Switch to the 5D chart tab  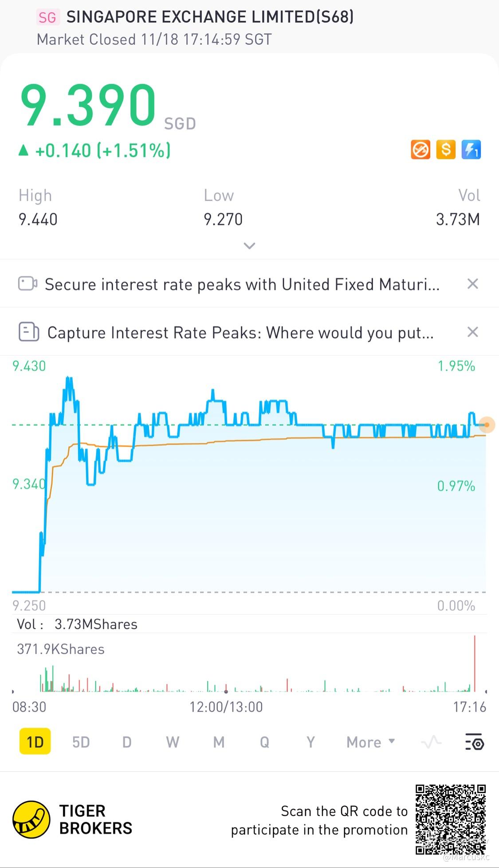tap(81, 742)
